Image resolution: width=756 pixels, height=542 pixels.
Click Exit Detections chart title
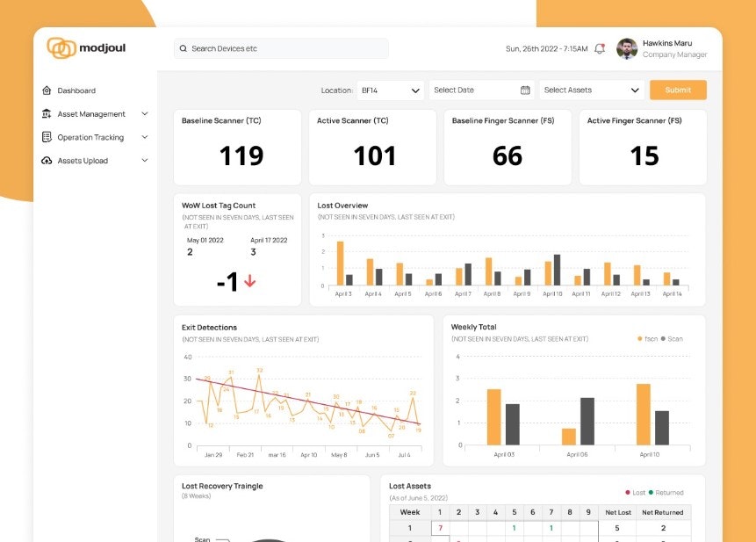(x=209, y=328)
